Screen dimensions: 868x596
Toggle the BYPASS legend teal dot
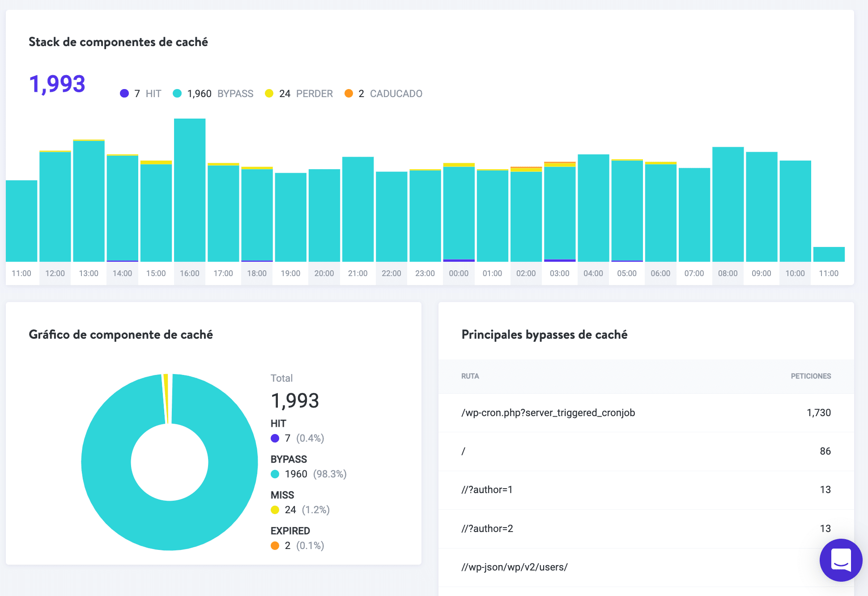click(x=177, y=94)
